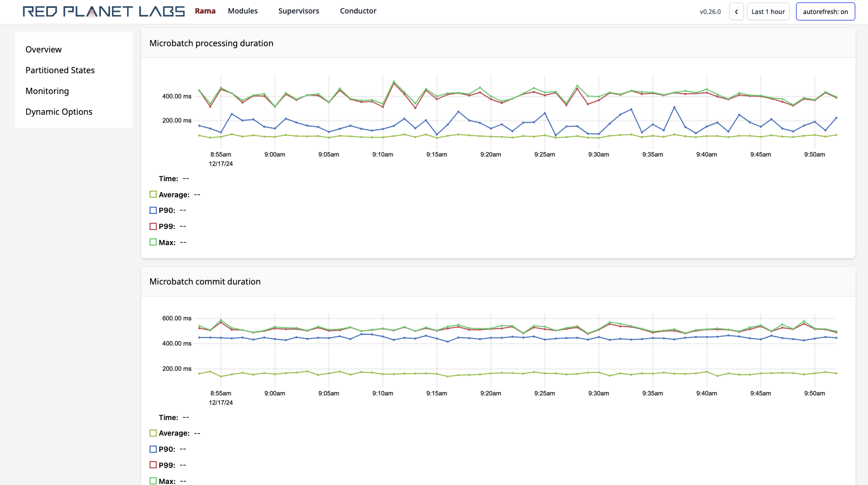Click the 8:55am tick on processing chart
The image size is (868, 485).
(x=221, y=154)
